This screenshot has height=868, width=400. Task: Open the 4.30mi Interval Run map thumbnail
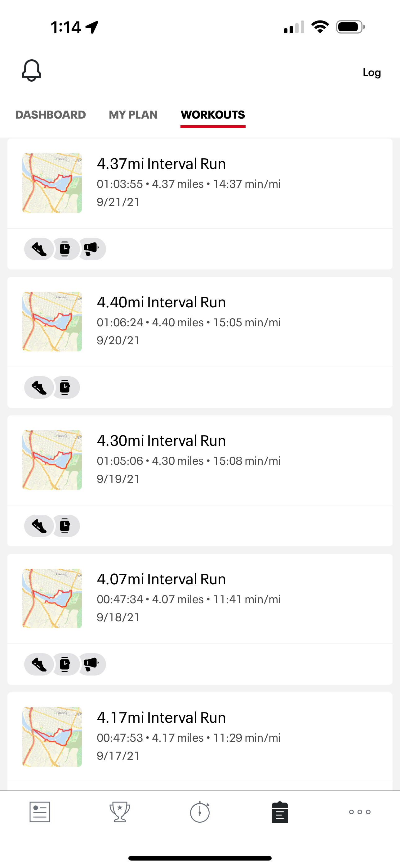pyautogui.click(x=52, y=460)
